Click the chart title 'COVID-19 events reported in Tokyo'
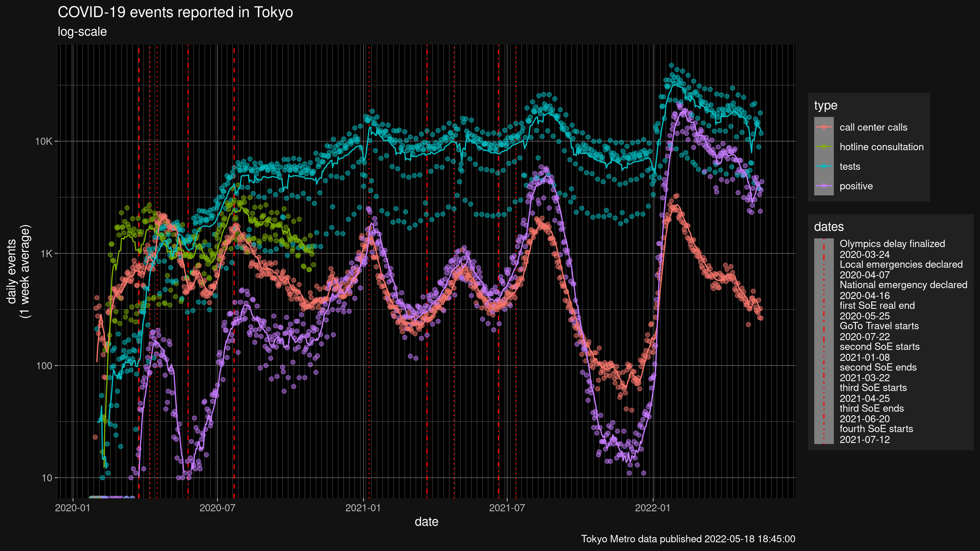The image size is (980, 551). pos(175,13)
